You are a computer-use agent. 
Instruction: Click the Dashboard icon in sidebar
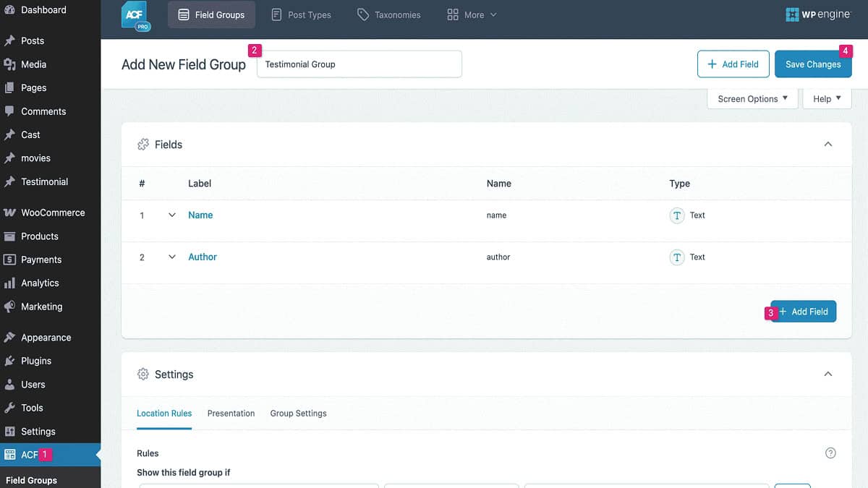click(x=9, y=10)
